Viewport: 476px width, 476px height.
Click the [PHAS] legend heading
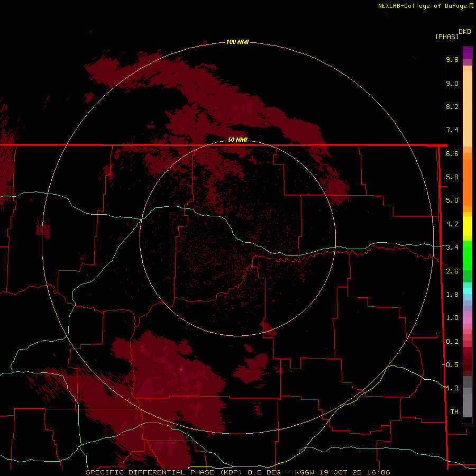tap(447, 36)
